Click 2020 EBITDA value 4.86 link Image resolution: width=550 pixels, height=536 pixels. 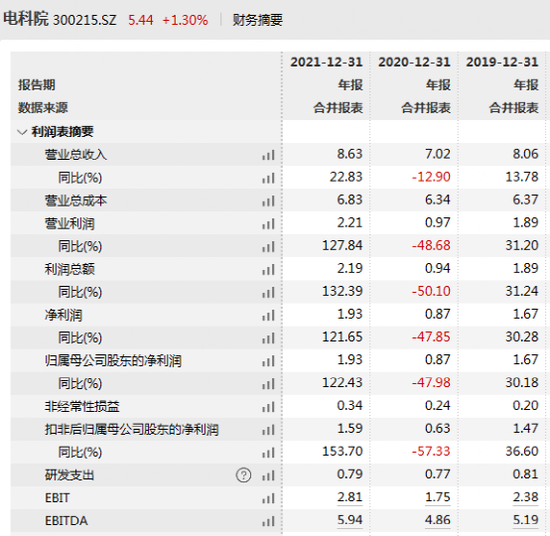coord(437,520)
